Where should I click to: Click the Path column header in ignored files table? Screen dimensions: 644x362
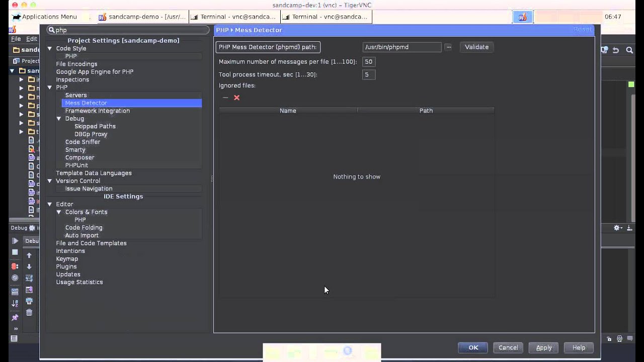426,111
